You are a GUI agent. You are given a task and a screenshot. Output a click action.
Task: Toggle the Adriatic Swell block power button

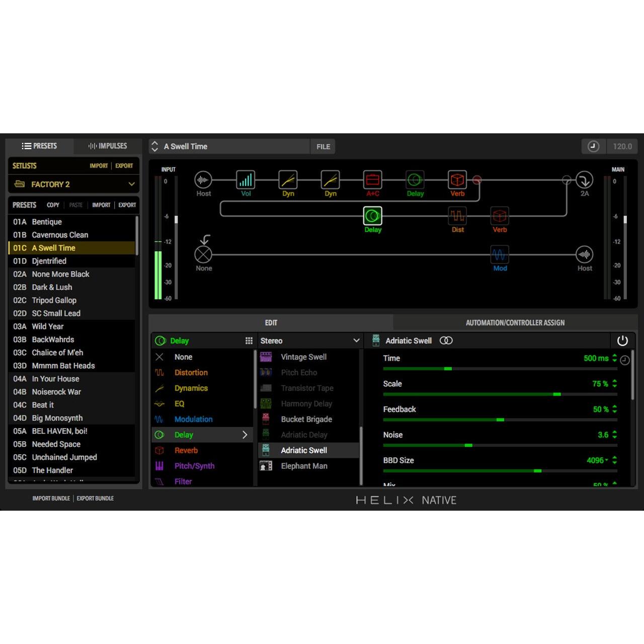tap(622, 341)
